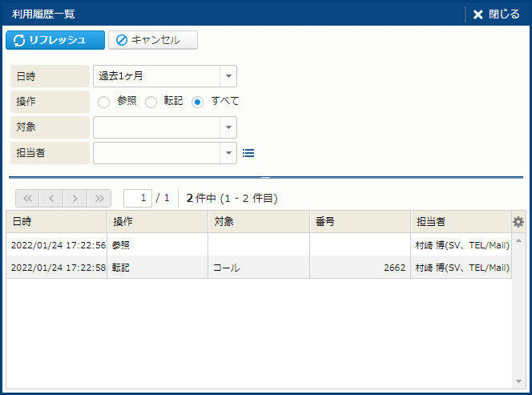Jump to the last page of results

[99, 198]
